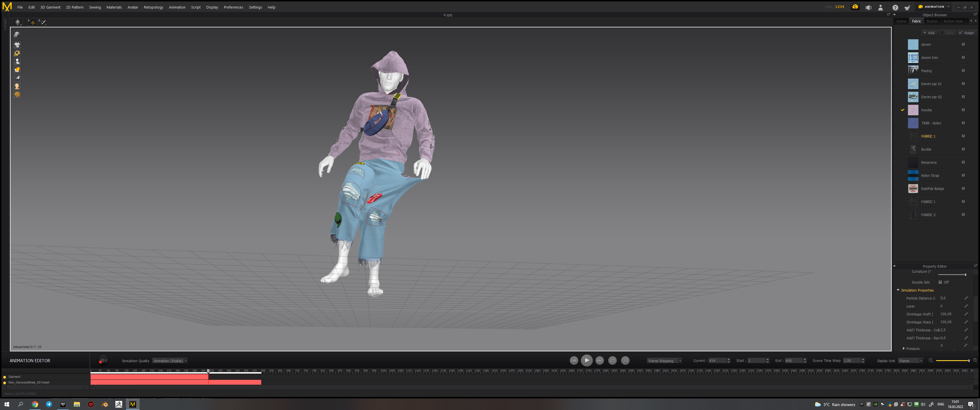Toggle the Garment track yellow dot

coord(5,377)
